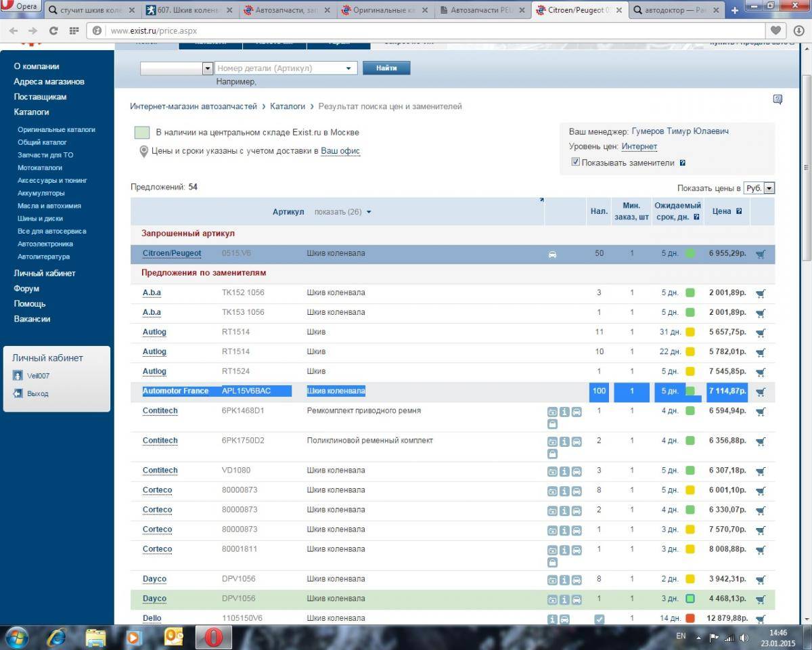Viewport: 812px width, 650px height.
Task: Open 'Личный кабинет' in left menu
Action: coord(45,274)
